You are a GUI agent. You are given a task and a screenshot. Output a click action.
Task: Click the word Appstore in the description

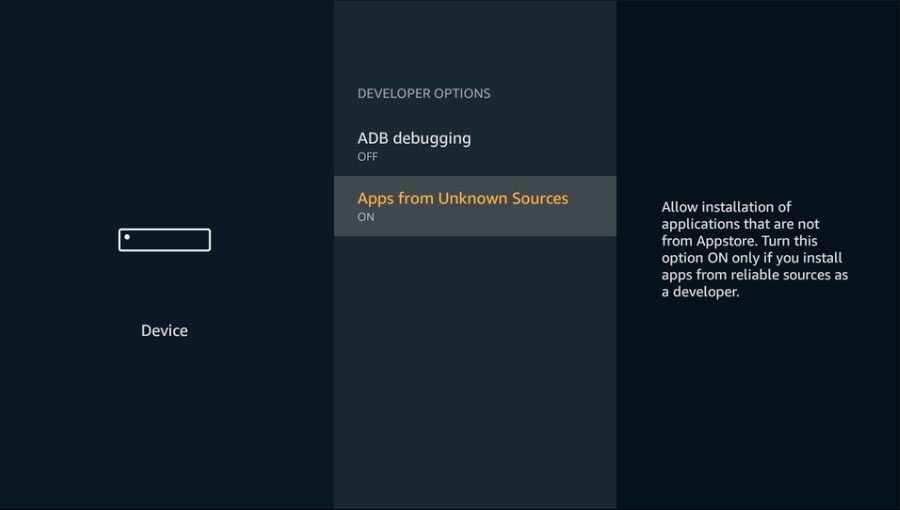[724, 241]
